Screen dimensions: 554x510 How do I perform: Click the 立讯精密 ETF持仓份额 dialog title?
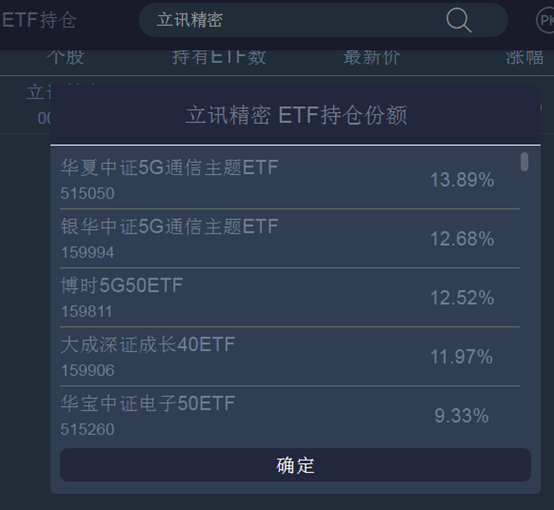(296, 115)
